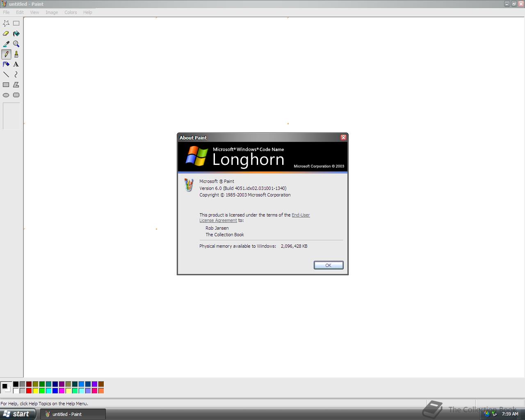Viewport: 525px width, 420px height.
Task: Open the Colors menu
Action: tap(71, 12)
